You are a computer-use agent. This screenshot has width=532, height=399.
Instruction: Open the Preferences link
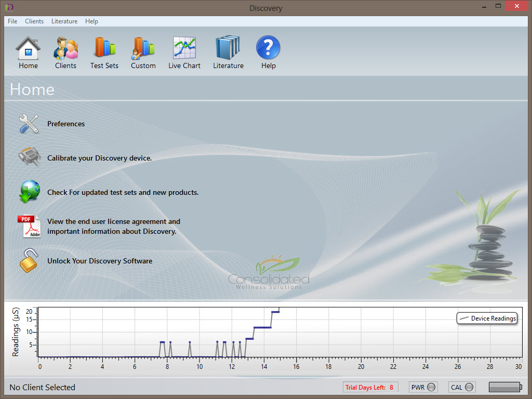[x=66, y=124]
